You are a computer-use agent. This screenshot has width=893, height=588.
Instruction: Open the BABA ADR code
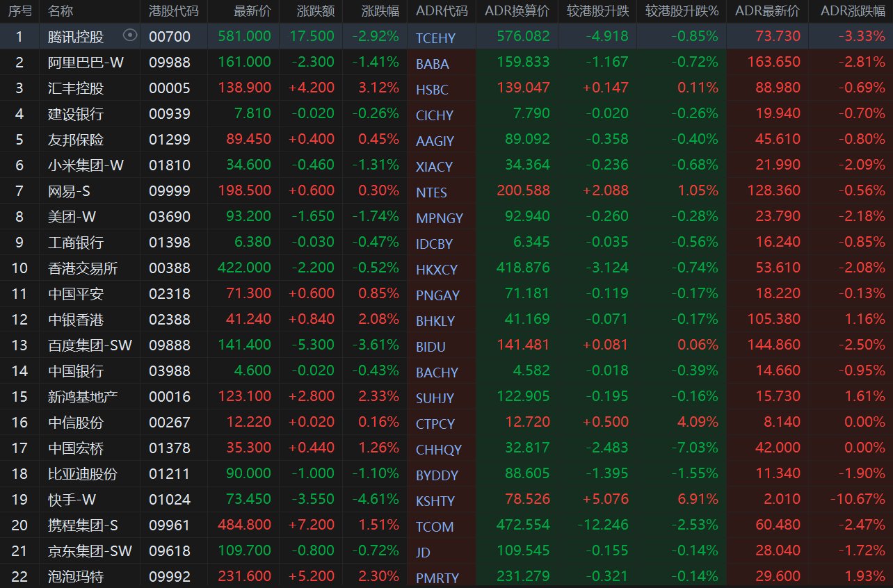(x=432, y=64)
